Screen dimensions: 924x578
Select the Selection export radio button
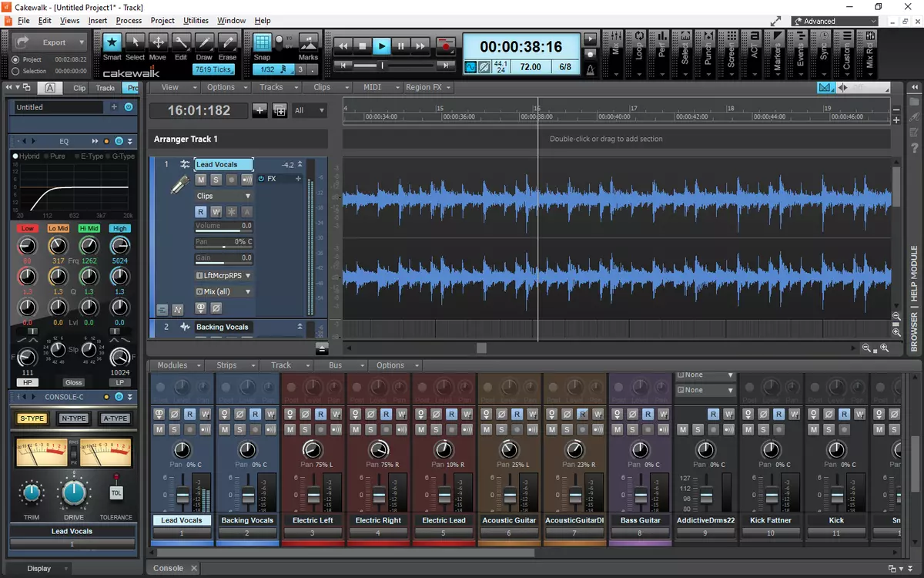coord(16,71)
